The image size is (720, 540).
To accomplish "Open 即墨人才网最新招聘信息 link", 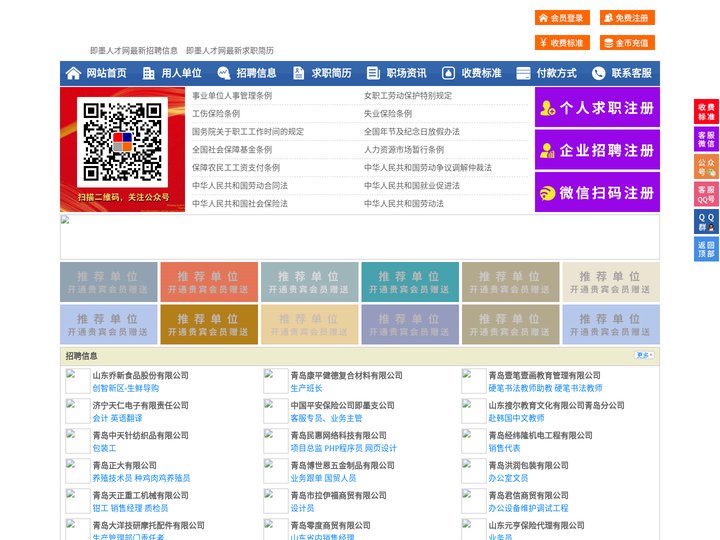I will 134,51.
